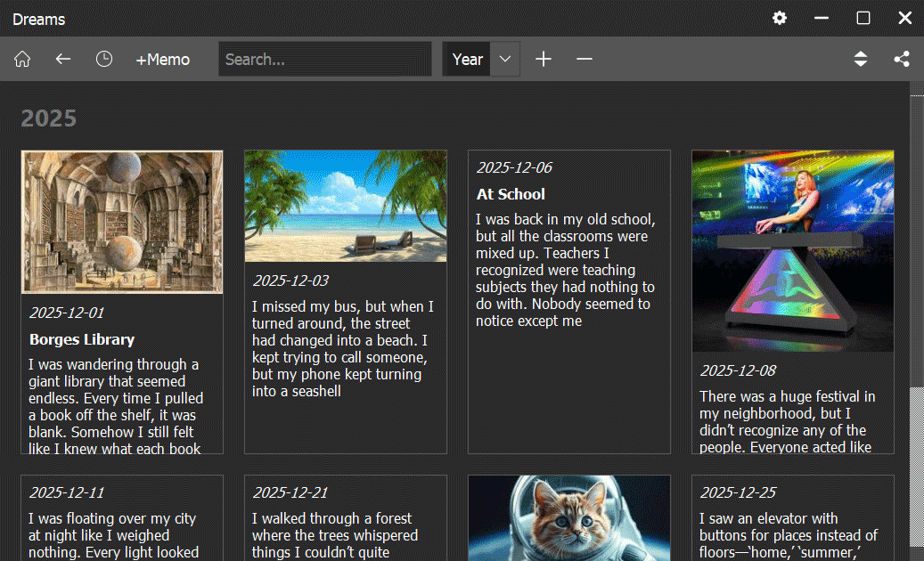Click the share icon in the toolbar
Viewport: 924px width, 561px height.
902,60
